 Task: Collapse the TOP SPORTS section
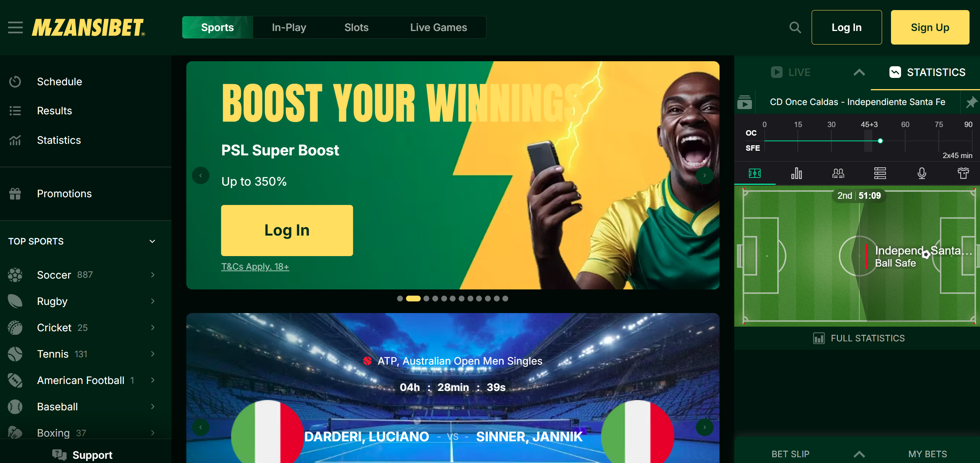152,241
